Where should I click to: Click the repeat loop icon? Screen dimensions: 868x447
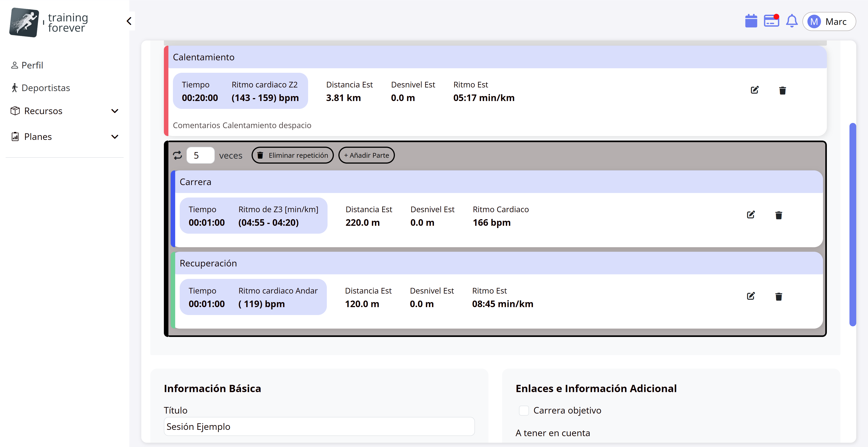pyautogui.click(x=177, y=155)
